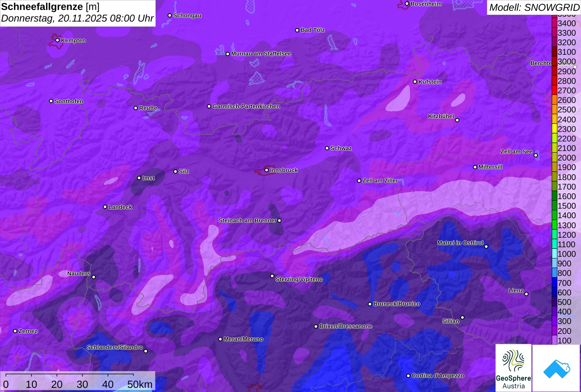Click the 'Modell: SNOWGRID' label
Viewport: 581px width, 392px height.
[x=534, y=7]
